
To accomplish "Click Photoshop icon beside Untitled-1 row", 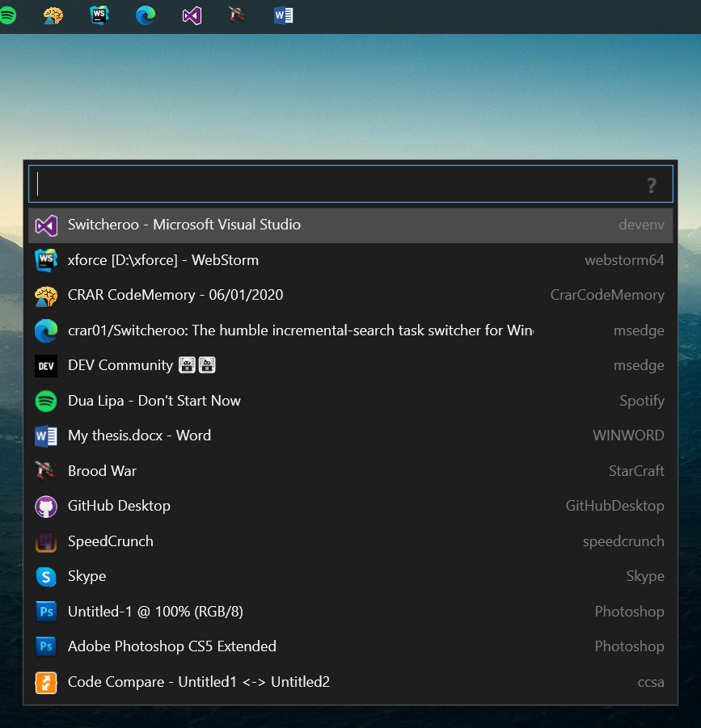I will [46, 612].
